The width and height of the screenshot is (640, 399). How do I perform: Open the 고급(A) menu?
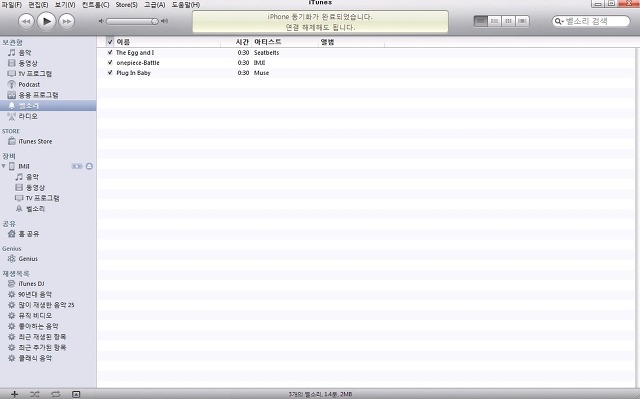(155, 5)
